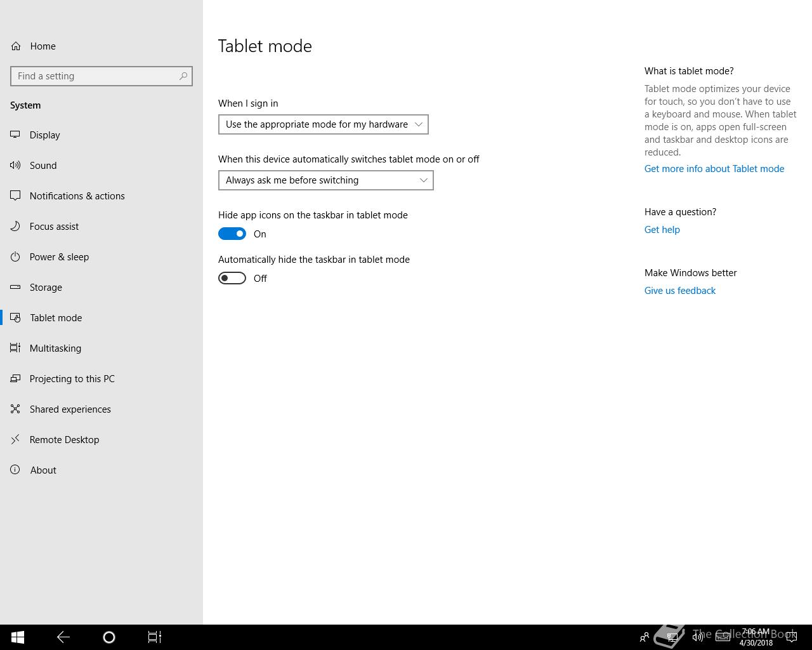Click the Projecting to this PC icon
This screenshot has height=650, width=812.
pos(15,378)
